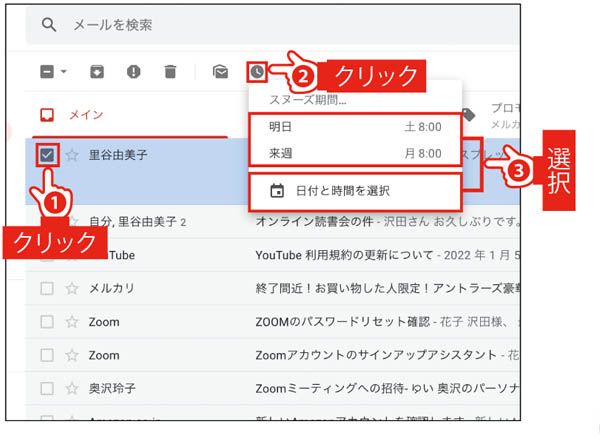Click the Snooze clock icon
The width and height of the screenshot is (600, 440).
tap(257, 72)
